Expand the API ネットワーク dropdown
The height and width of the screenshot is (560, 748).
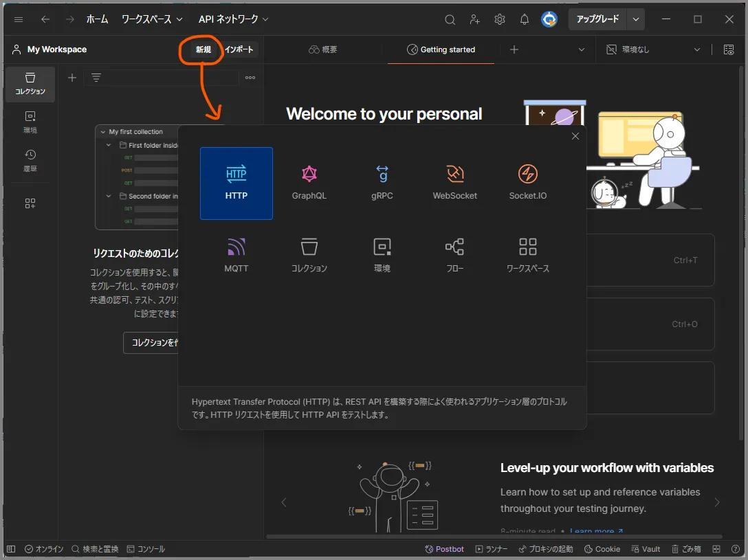tap(233, 19)
